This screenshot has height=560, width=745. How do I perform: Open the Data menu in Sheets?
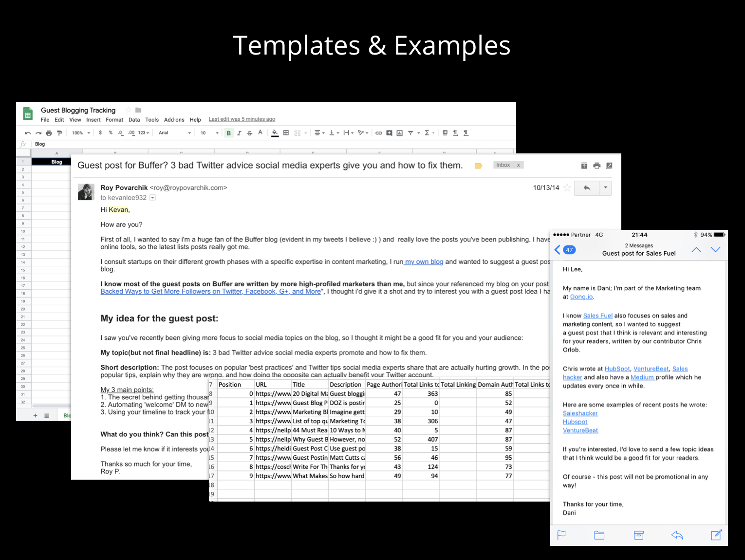pyautogui.click(x=134, y=120)
